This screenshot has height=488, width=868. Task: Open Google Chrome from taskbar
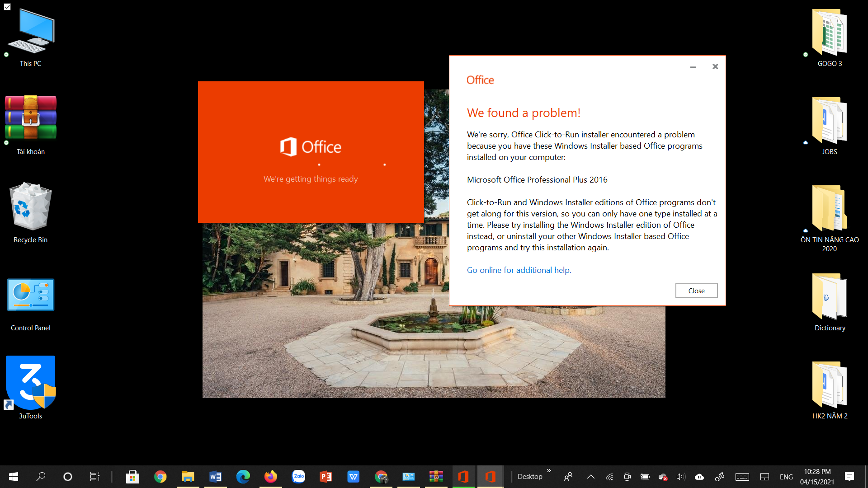tap(160, 477)
